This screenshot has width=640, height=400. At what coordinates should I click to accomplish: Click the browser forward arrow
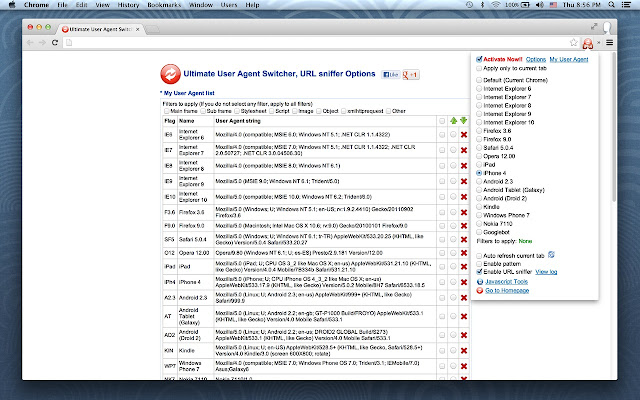pyautogui.click(x=42, y=42)
